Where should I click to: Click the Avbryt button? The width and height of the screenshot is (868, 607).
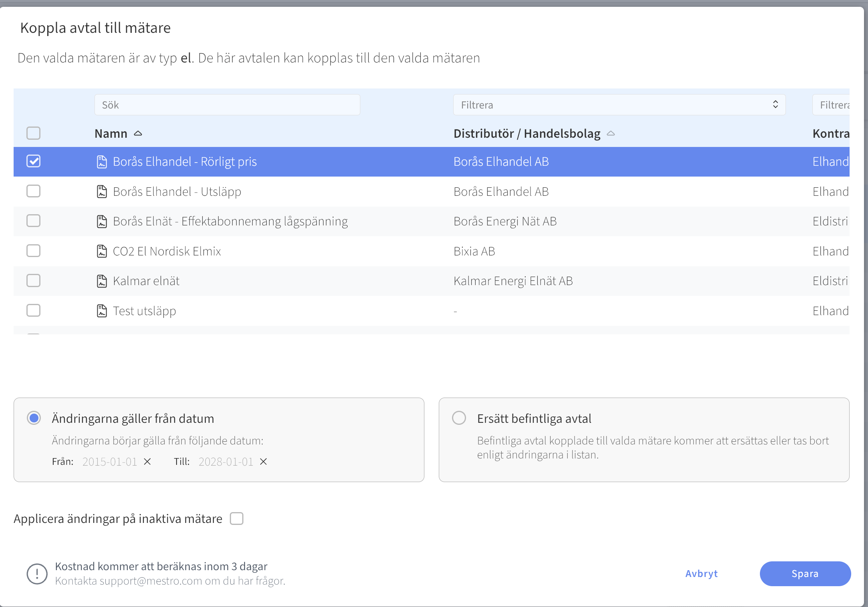pyautogui.click(x=701, y=574)
